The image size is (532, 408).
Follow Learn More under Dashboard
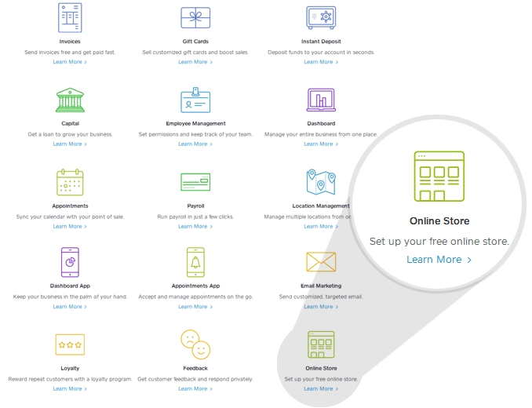pos(321,144)
